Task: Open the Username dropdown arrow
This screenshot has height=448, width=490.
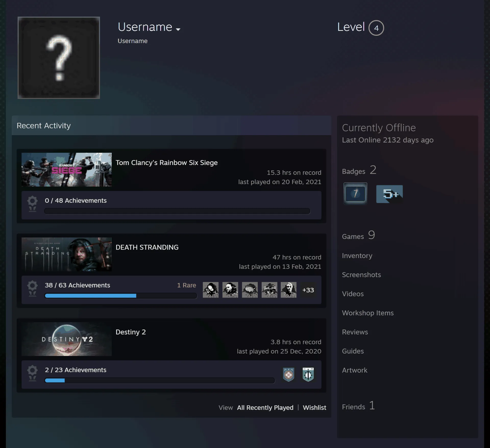Action: [178, 29]
